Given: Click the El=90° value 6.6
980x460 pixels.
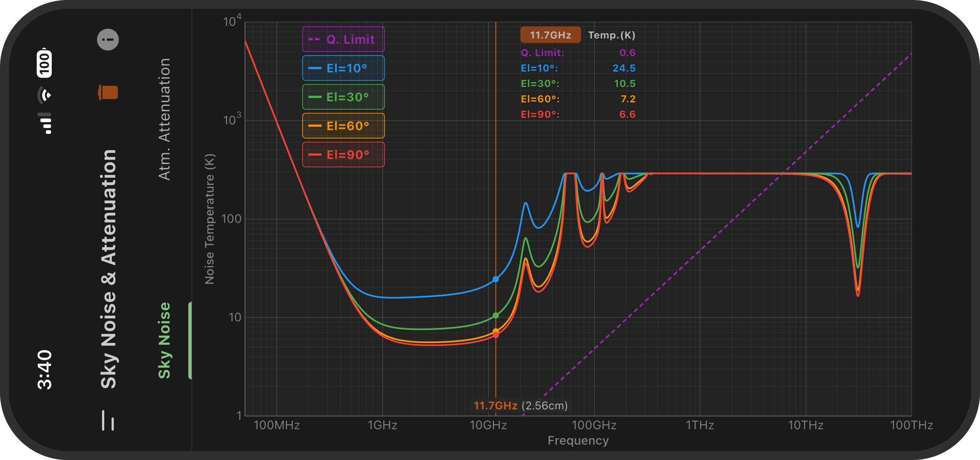Looking at the screenshot, I should click(627, 114).
